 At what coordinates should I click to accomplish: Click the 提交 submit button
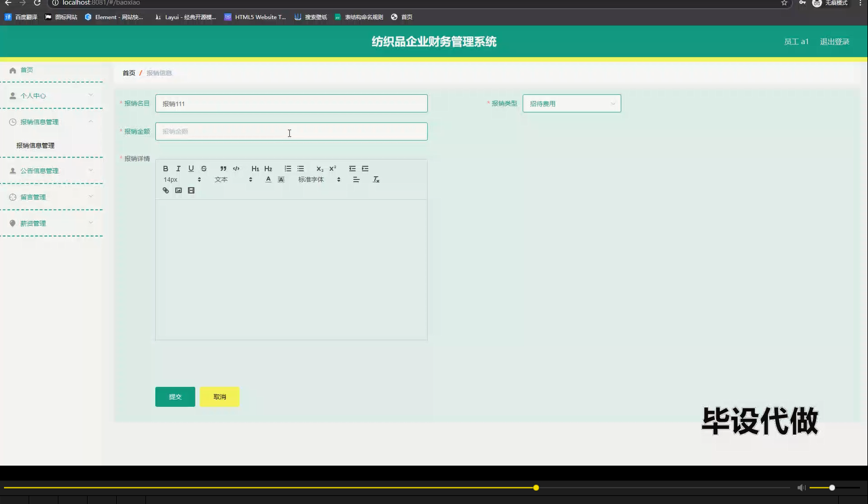coord(175,397)
